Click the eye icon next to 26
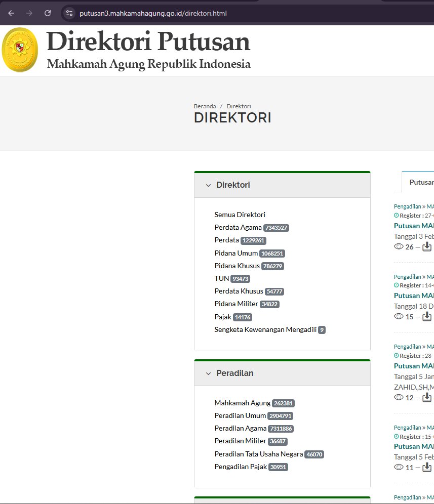This screenshot has width=434, height=504. (x=399, y=246)
